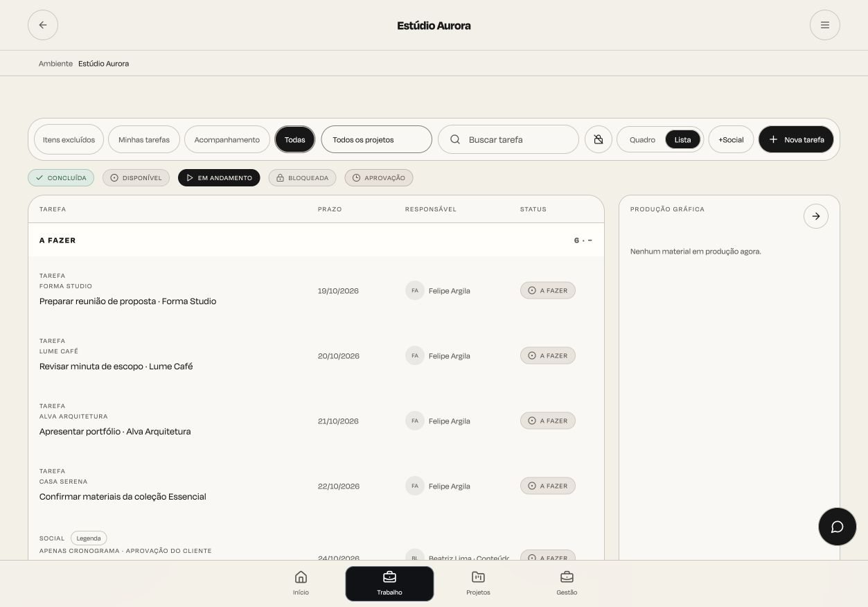Click the Início home icon

point(301,577)
